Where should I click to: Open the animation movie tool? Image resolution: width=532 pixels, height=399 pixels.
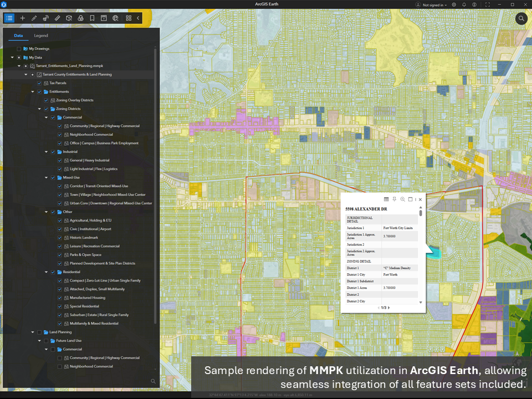point(104,18)
